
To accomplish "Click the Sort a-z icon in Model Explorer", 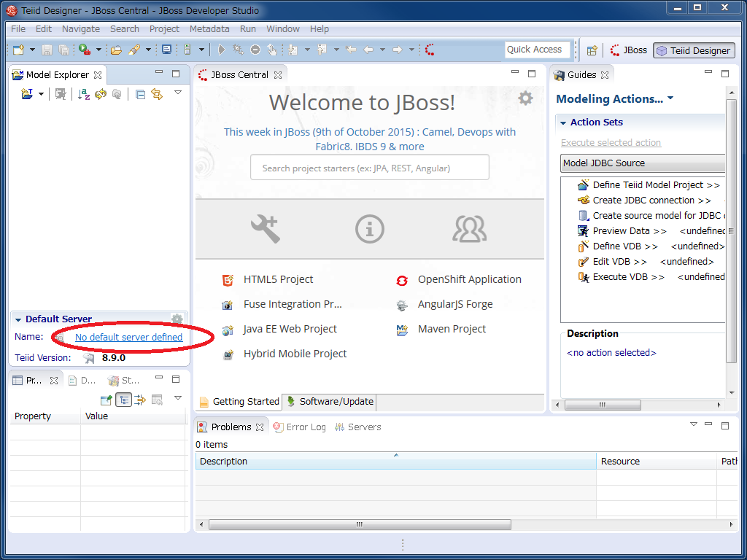I will (x=84, y=94).
